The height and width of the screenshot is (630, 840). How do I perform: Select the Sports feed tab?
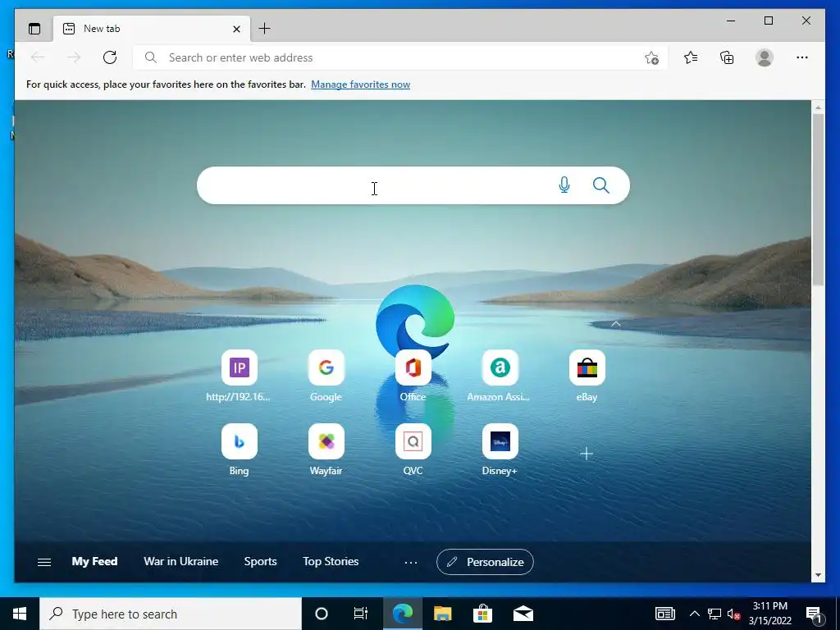click(260, 561)
